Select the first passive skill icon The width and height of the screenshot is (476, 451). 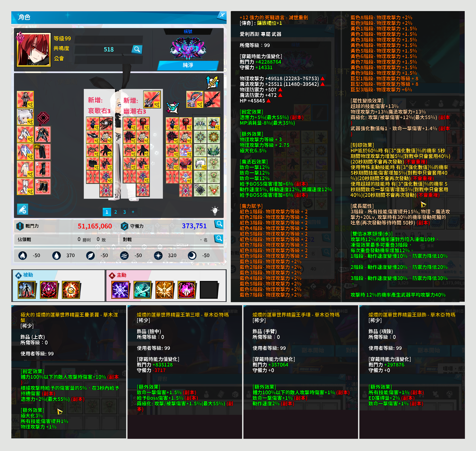[x=27, y=290]
